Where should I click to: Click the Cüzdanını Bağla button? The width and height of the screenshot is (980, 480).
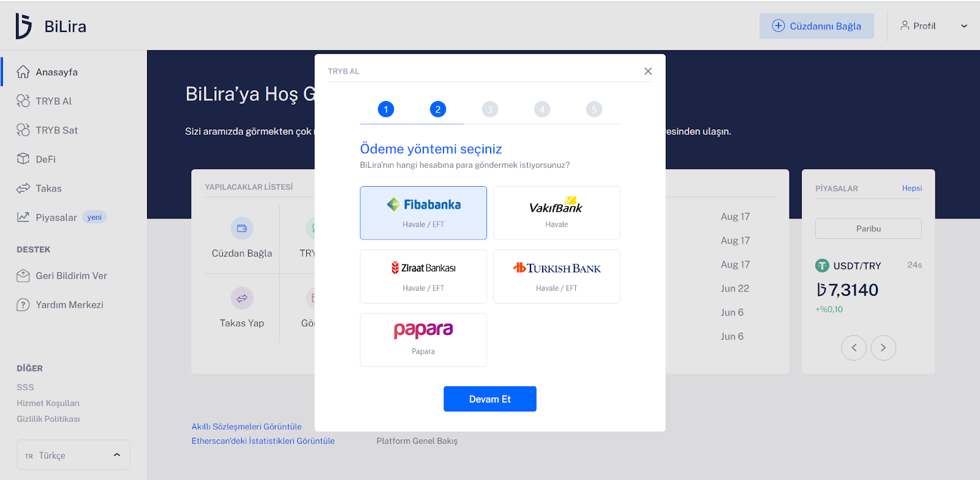(x=817, y=26)
